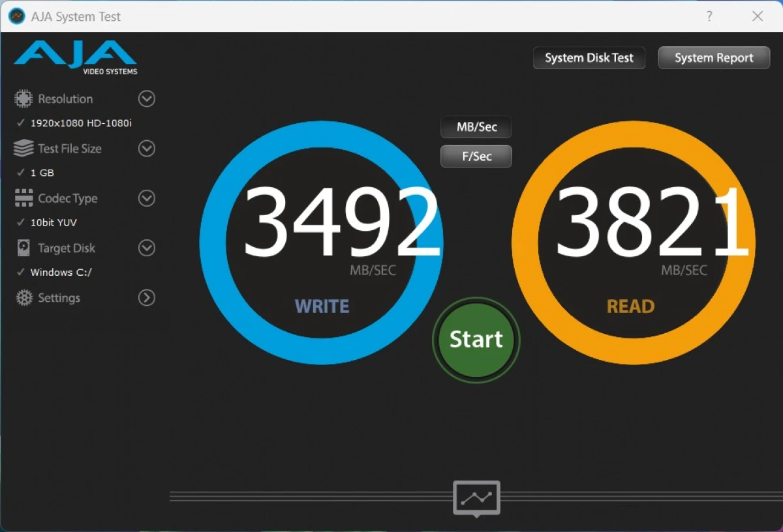
Task: Click the 3492 write speed result
Action: click(341, 223)
